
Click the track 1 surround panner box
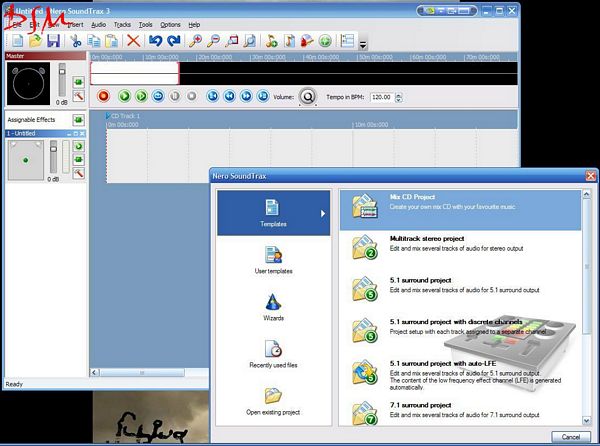coord(26,160)
